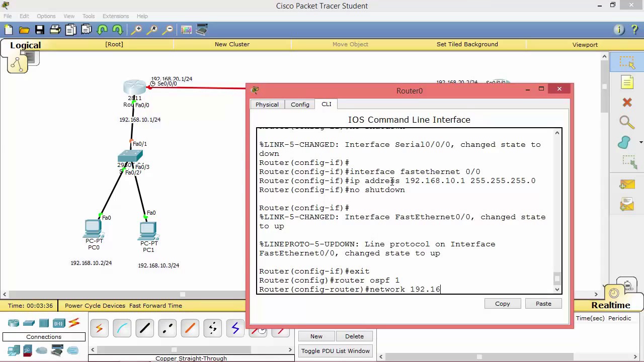
Task: Open custom devices dialog icon
Action: pyautogui.click(x=202, y=30)
